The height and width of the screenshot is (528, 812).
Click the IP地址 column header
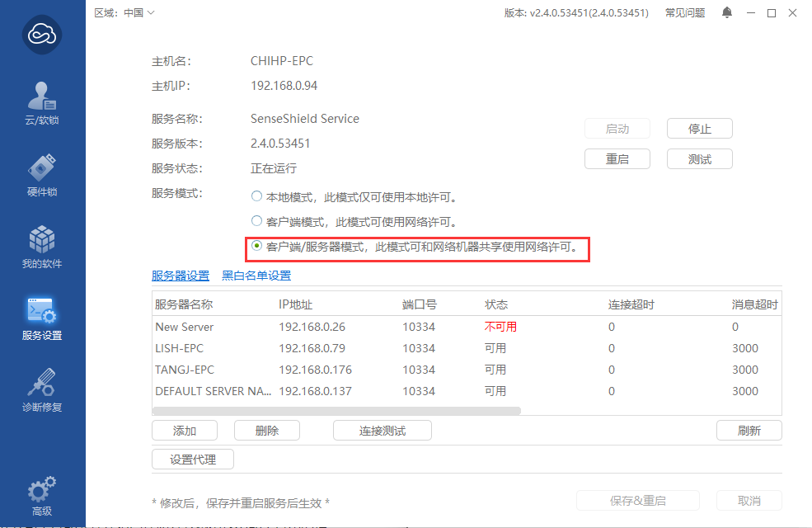click(296, 304)
